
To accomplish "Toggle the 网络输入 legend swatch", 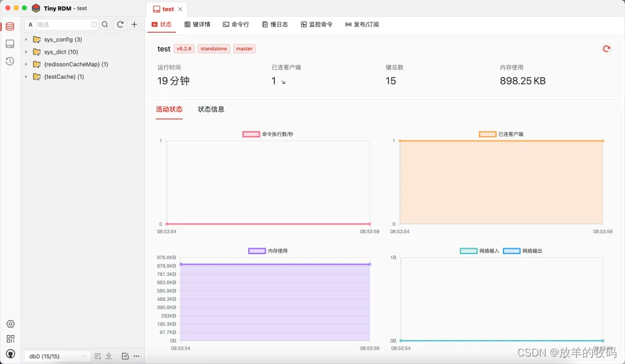I will click(468, 251).
